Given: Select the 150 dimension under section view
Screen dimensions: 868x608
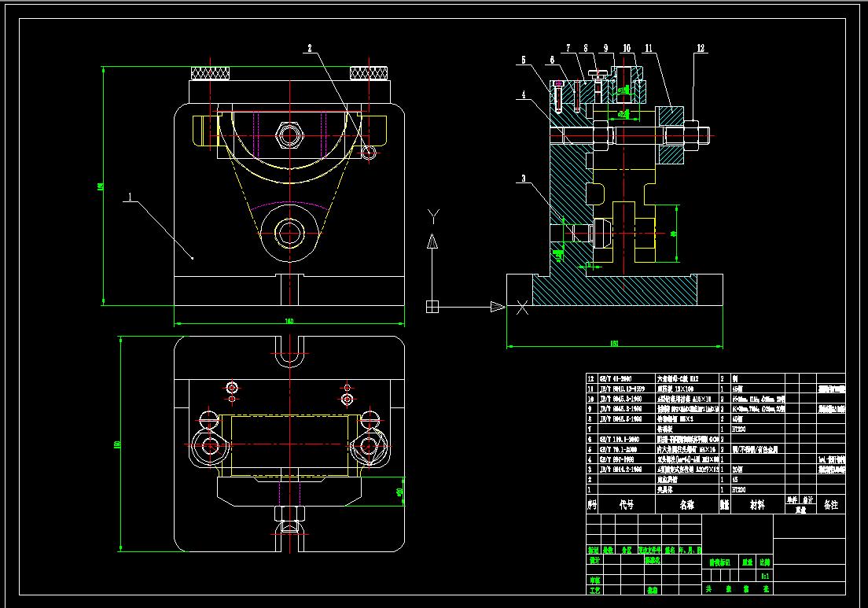Looking at the screenshot, I should [614, 343].
